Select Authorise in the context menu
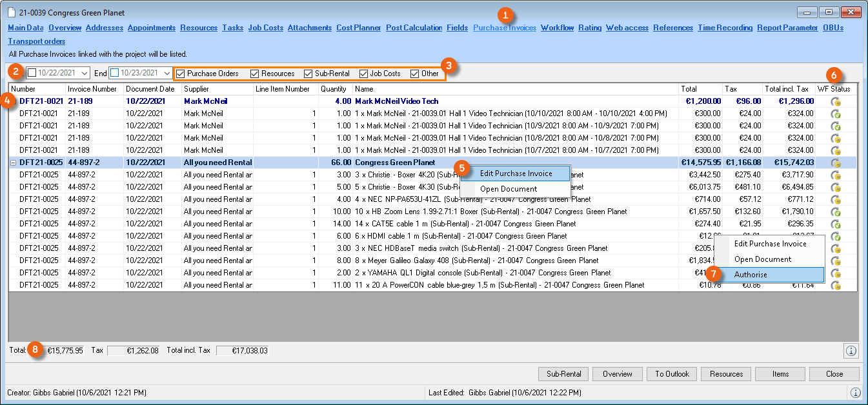868x405 pixels. (751, 274)
